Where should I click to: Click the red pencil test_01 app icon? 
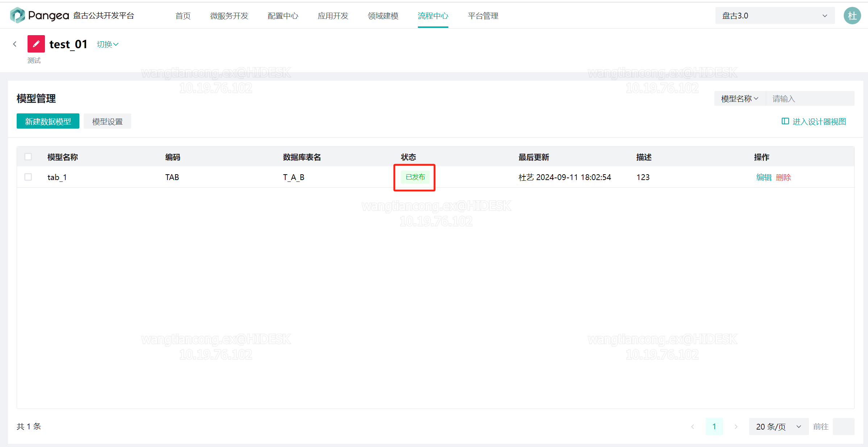tap(36, 44)
